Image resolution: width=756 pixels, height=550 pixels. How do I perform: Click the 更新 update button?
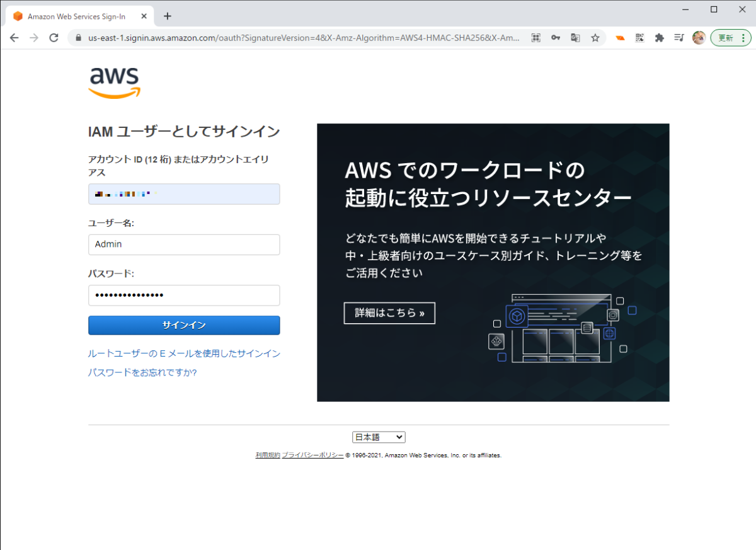pyautogui.click(x=731, y=38)
